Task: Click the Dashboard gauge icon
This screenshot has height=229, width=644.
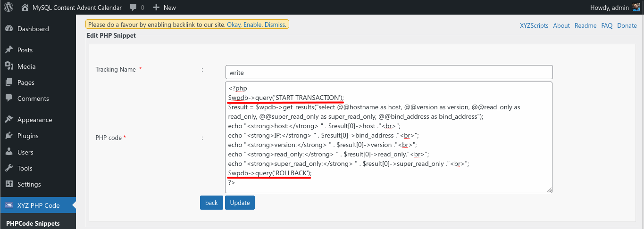Action: click(8, 29)
